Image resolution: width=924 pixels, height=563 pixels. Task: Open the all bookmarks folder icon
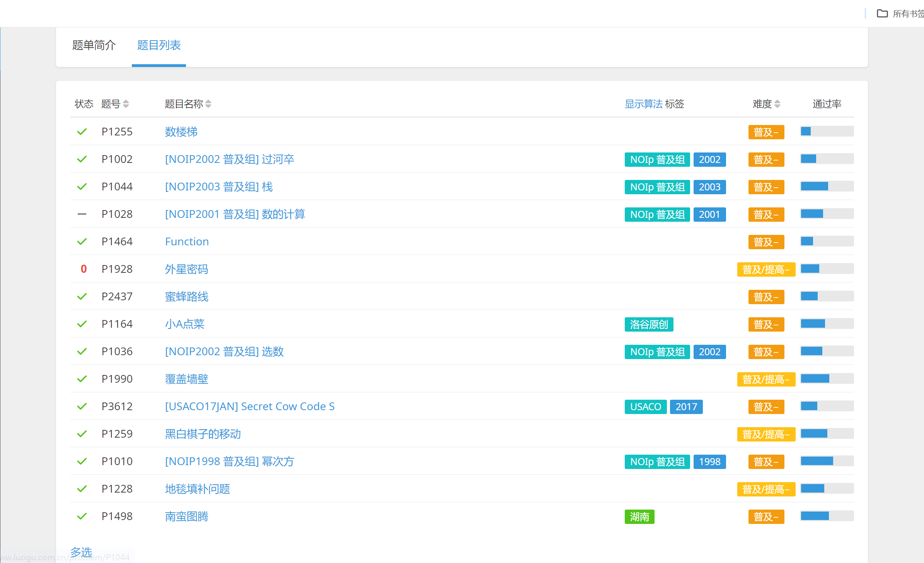882,14
